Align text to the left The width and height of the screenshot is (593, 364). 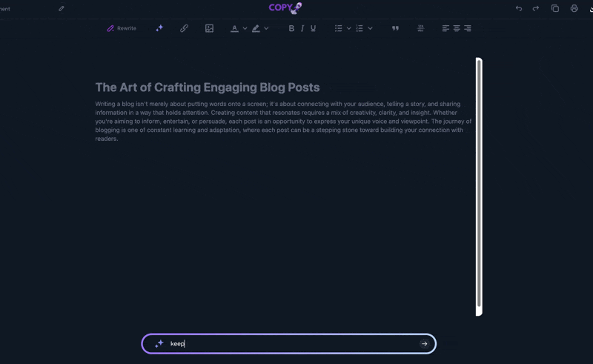(x=445, y=28)
